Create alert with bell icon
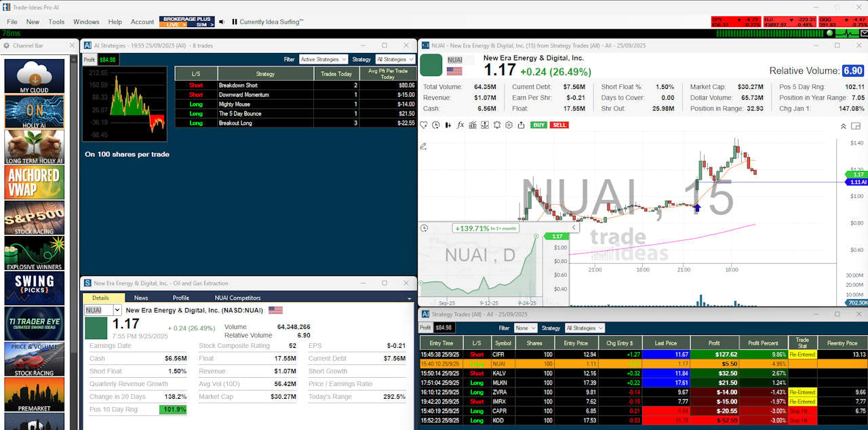 pyautogui.click(x=497, y=125)
